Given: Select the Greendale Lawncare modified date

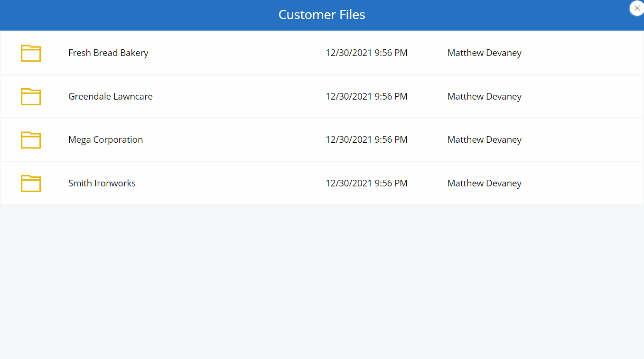Looking at the screenshot, I should tap(366, 97).
